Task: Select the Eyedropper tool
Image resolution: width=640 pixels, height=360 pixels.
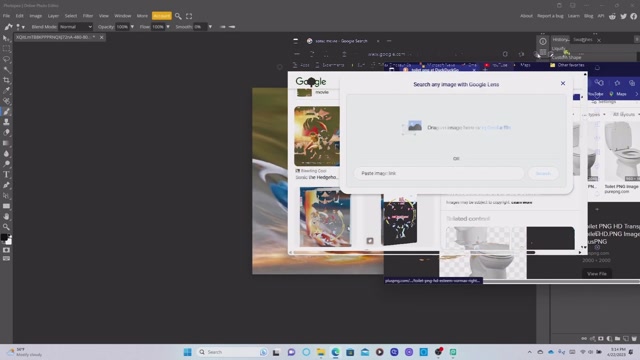Action: (6, 91)
